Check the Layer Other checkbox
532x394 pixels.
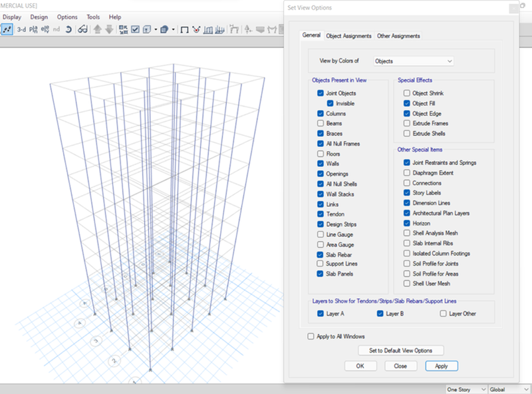point(443,313)
